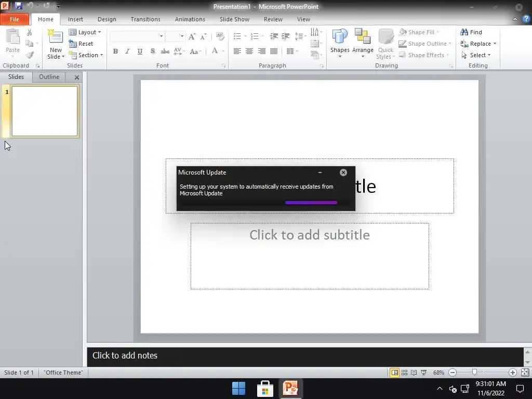Switch to the Design tab
The height and width of the screenshot is (399, 532).
[x=107, y=19]
